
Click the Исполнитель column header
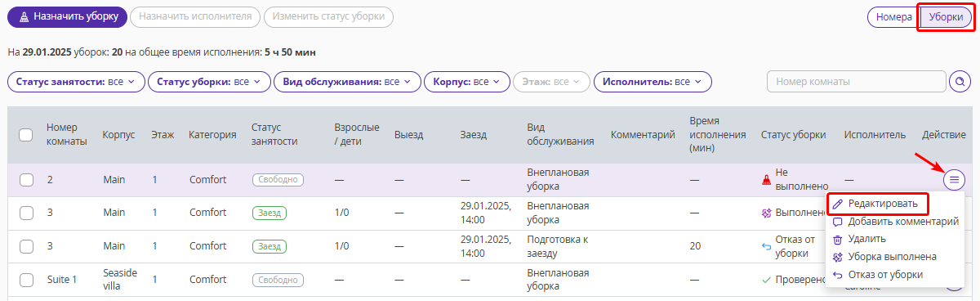875,135
